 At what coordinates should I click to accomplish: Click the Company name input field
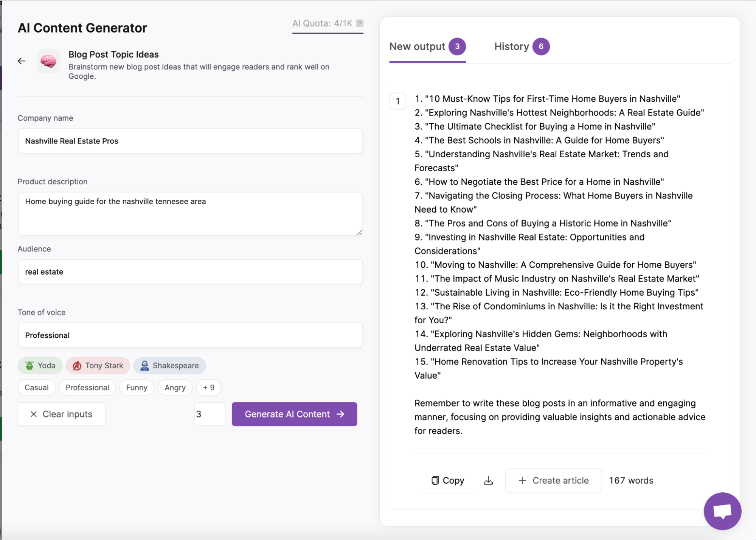(x=190, y=141)
